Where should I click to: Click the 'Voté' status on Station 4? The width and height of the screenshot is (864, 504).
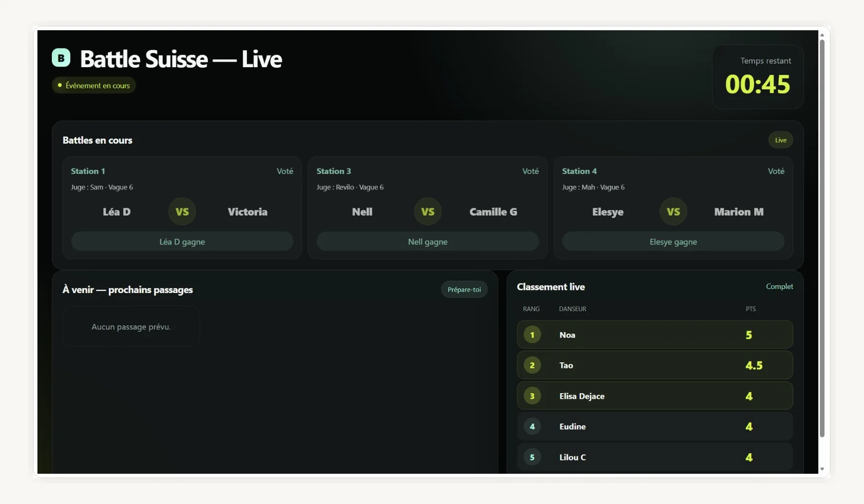pyautogui.click(x=776, y=171)
